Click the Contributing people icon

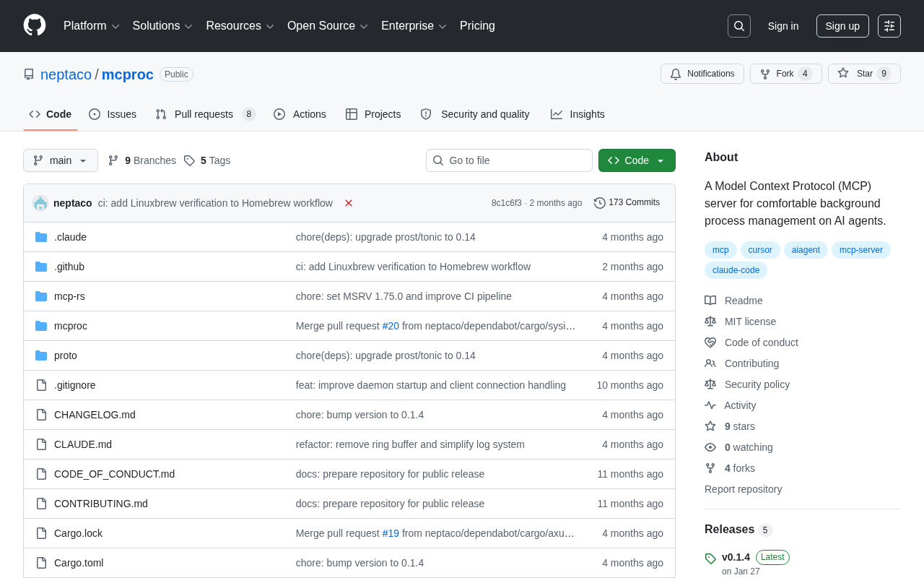710,363
